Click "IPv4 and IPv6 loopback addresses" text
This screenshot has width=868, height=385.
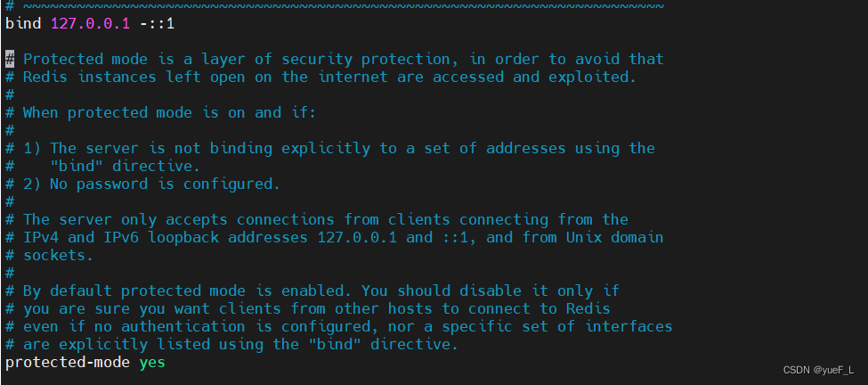tap(166, 237)
